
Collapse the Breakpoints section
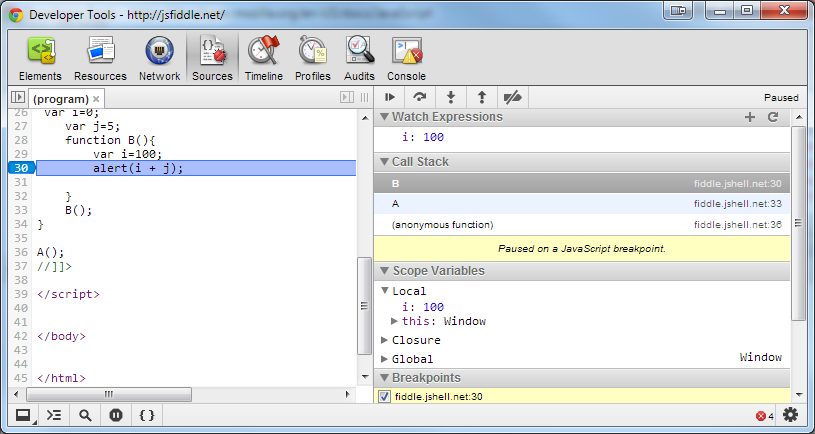click(x=385, y=378)
